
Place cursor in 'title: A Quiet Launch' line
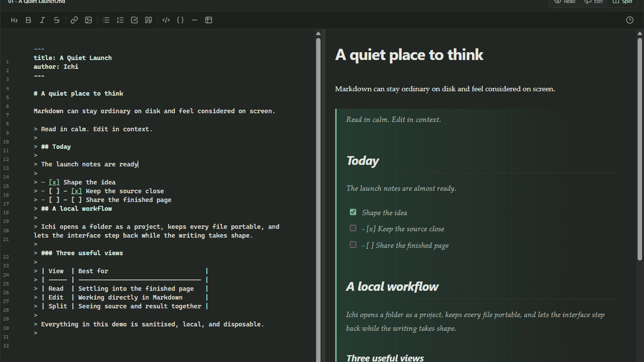pyautogui.click(x=72, y=58)
